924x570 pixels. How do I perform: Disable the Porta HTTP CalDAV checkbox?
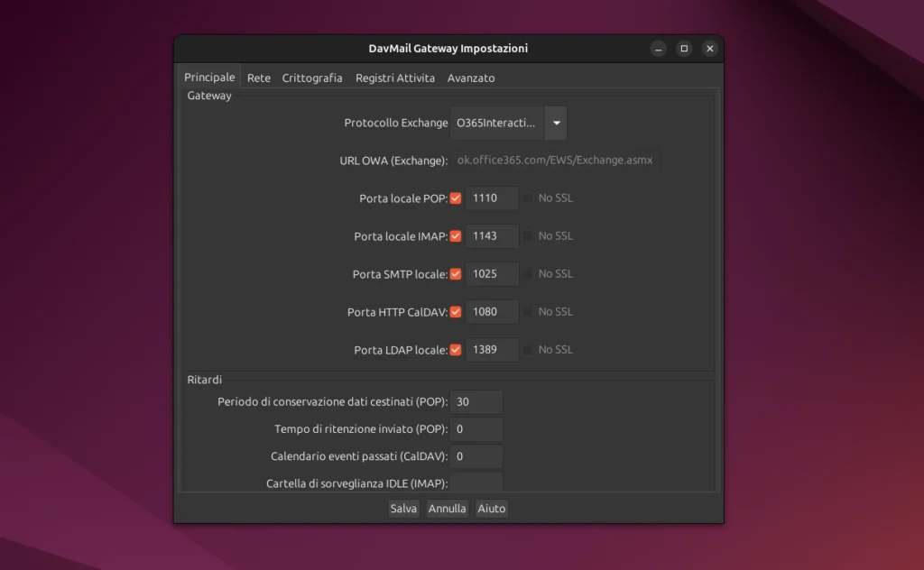(x=457, y=312)
